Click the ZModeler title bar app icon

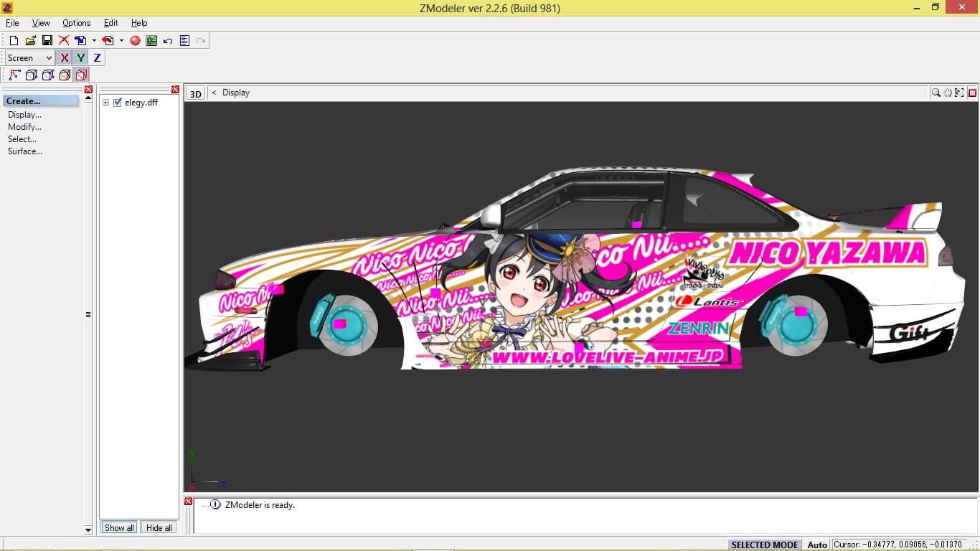point(8,8)
